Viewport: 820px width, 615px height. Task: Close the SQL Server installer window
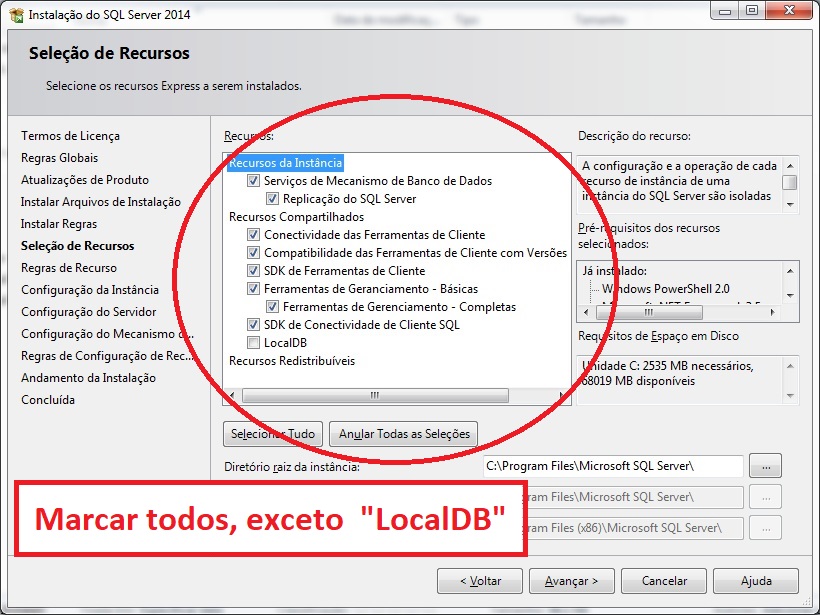tap(790, 10)
